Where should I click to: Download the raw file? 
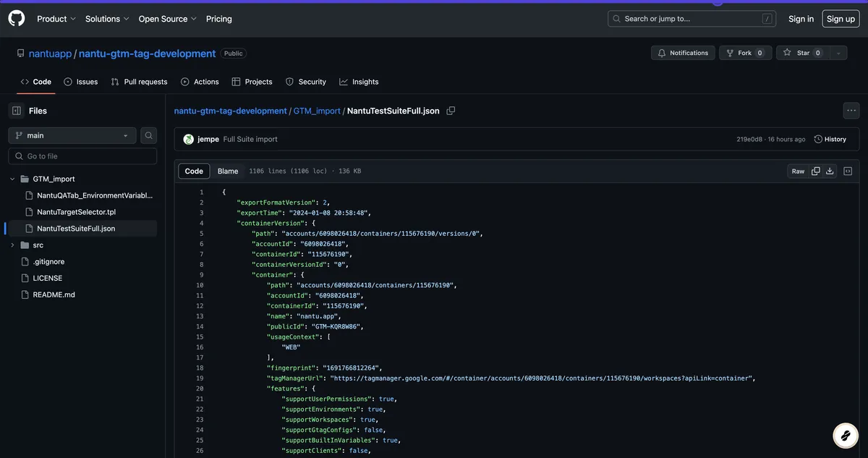click(x=830, y=171)
